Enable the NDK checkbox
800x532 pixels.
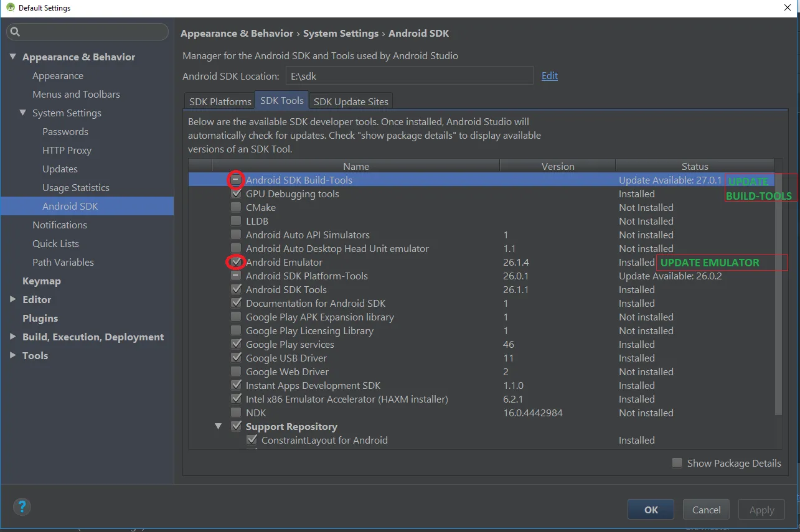pyautogui.click(x=236, y=413)
